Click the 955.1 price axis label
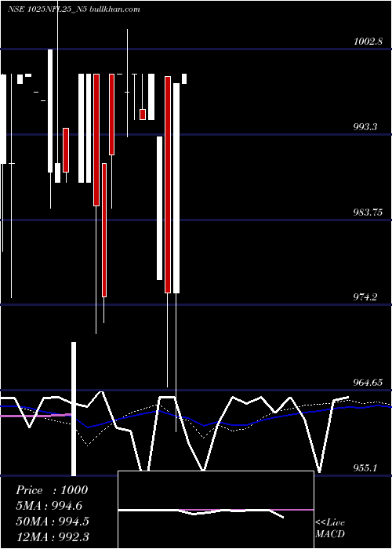The width and height of the screenshot is (392, 549). point(365,467)
